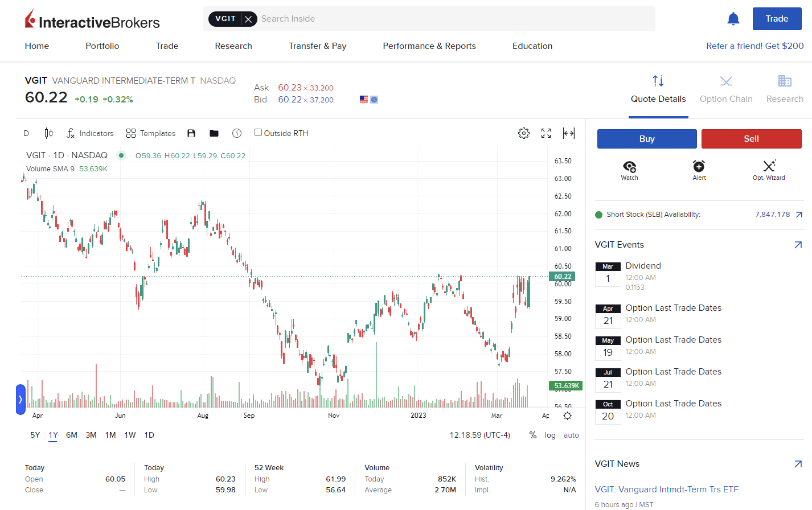Expand chart to fullscreen
Screen dimensions: 812x510
coord(546,133)
